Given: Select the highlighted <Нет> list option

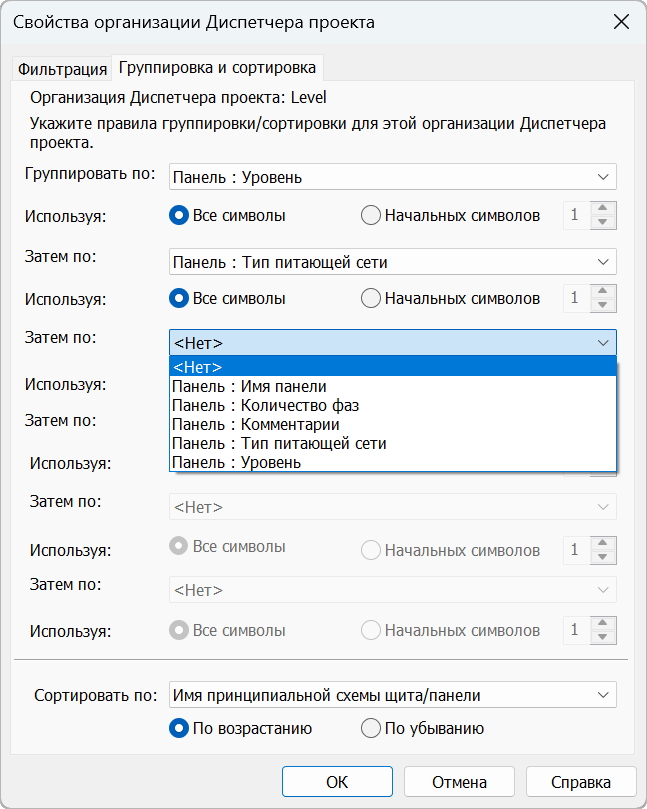Looking at the screenshot, I should (x=198, y=367).
